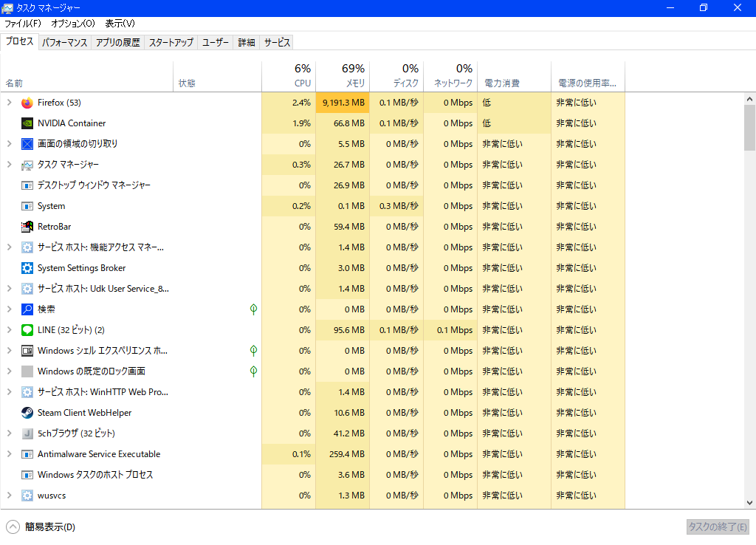
Task: Expand the LINE (32 ビット) process group
Action: (x=9, y=330)
